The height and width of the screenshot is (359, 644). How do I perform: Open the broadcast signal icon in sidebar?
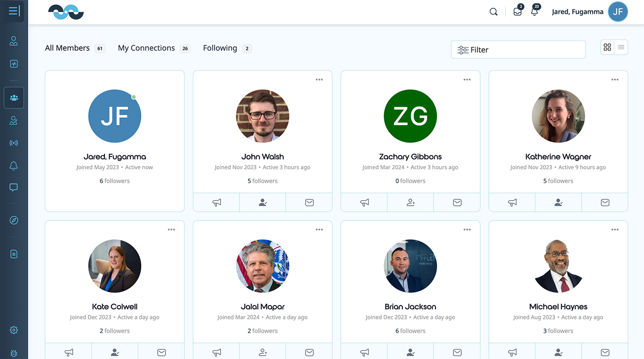(x=14, y=143)
